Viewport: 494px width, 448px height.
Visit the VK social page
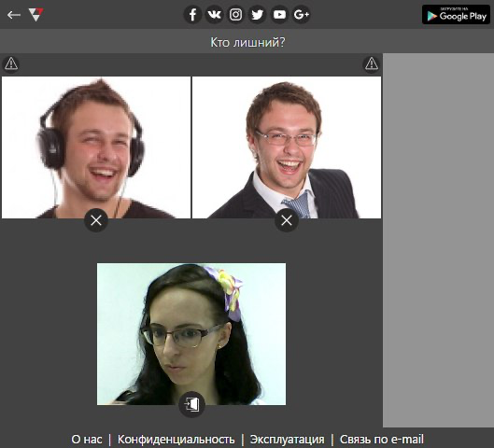(x=214, y=15)
